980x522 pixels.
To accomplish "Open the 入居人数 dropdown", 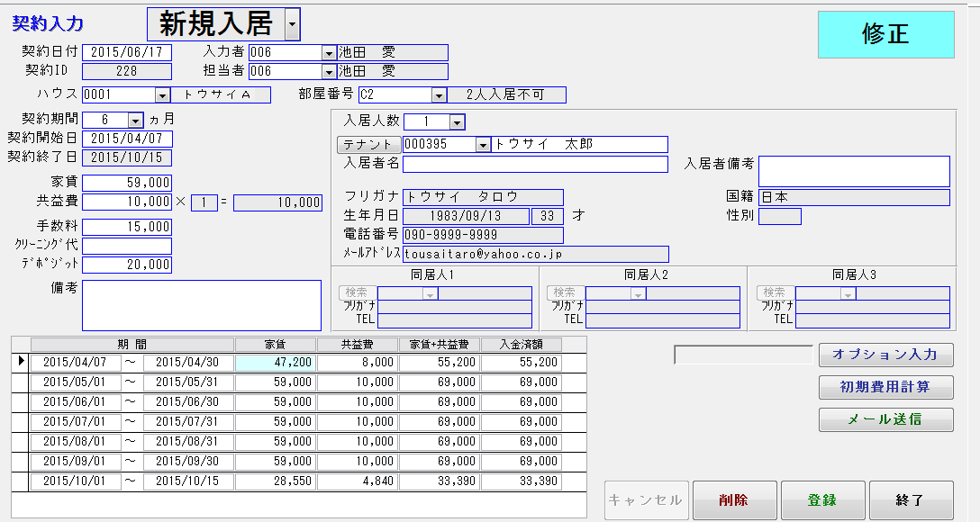I will (457, 122).
